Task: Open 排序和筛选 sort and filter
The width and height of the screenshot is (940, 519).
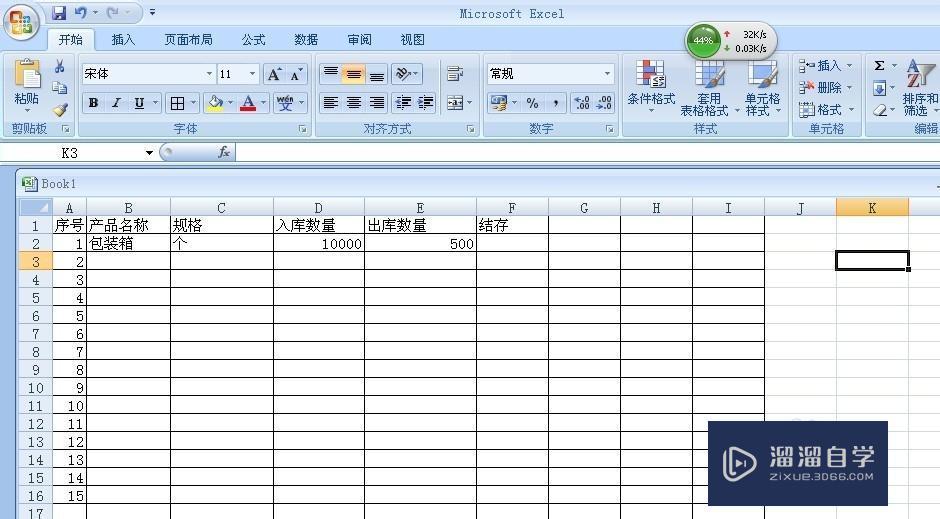Action: pos(920,87)
